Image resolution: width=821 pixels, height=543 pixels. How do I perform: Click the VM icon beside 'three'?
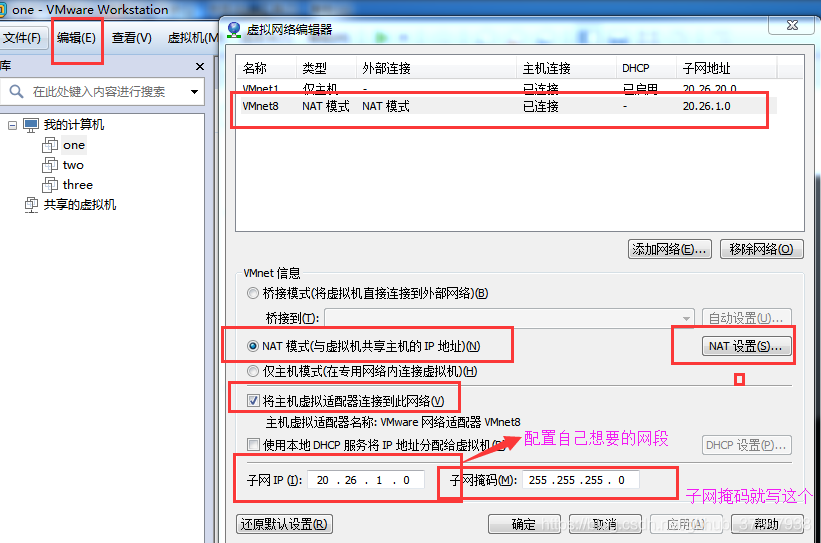(x=50, y=185)
